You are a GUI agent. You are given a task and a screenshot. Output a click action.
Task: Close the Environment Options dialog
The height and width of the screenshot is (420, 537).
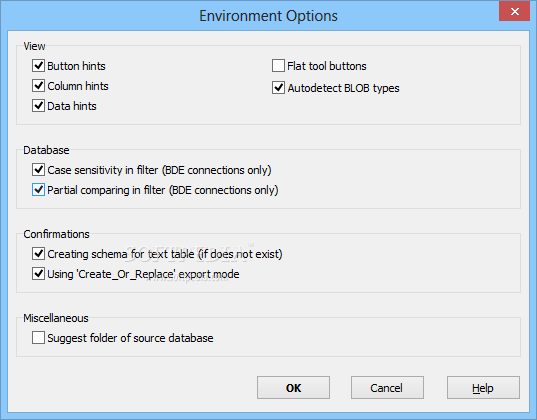coord(514,11)
